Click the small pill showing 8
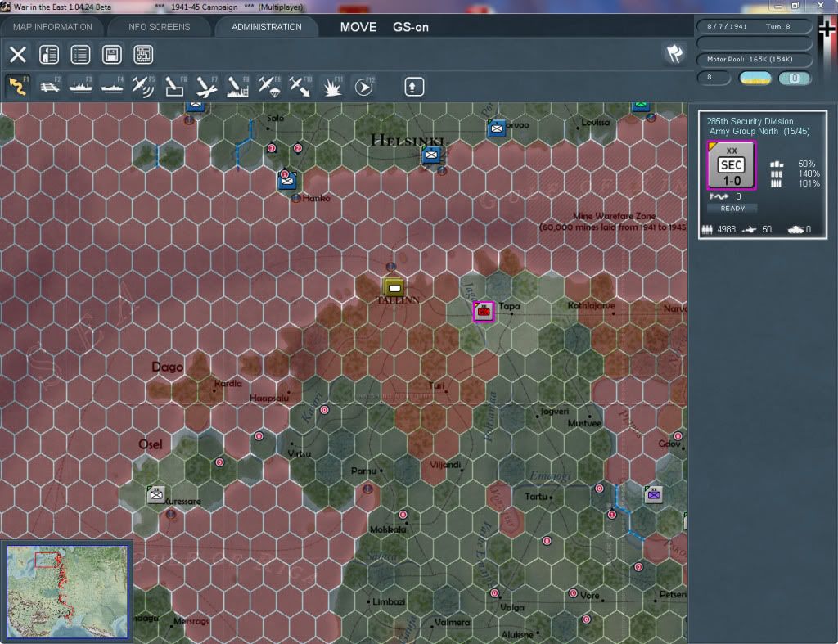 tap(714, 78)
